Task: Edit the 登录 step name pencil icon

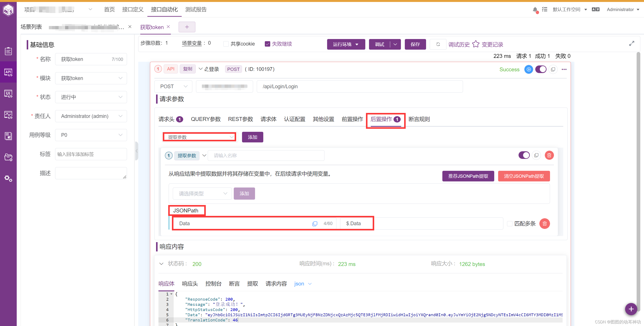Action: [x=206, y=69]
